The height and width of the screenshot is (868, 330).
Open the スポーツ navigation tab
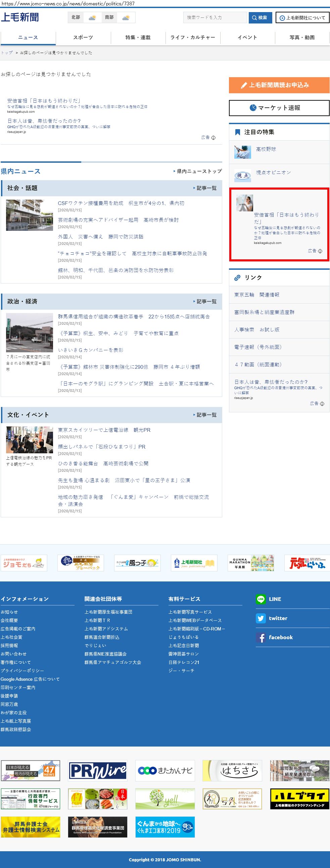(x=83, y=37)
